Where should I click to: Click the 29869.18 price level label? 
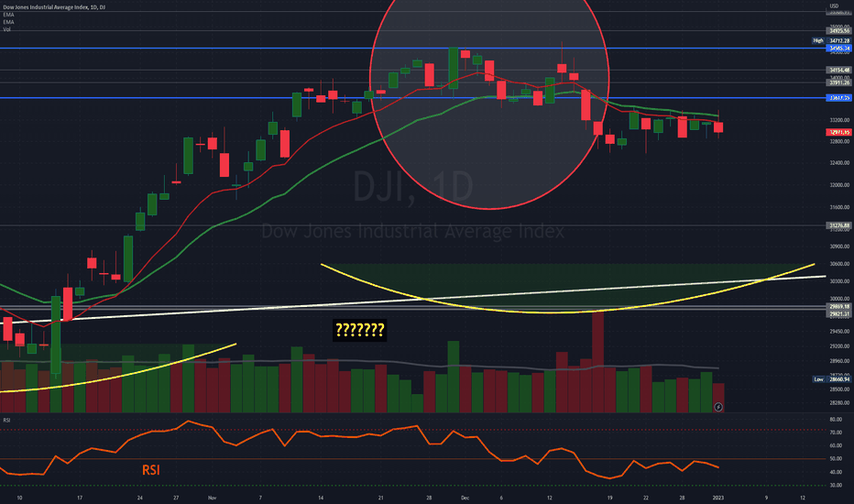click(838, 307)
